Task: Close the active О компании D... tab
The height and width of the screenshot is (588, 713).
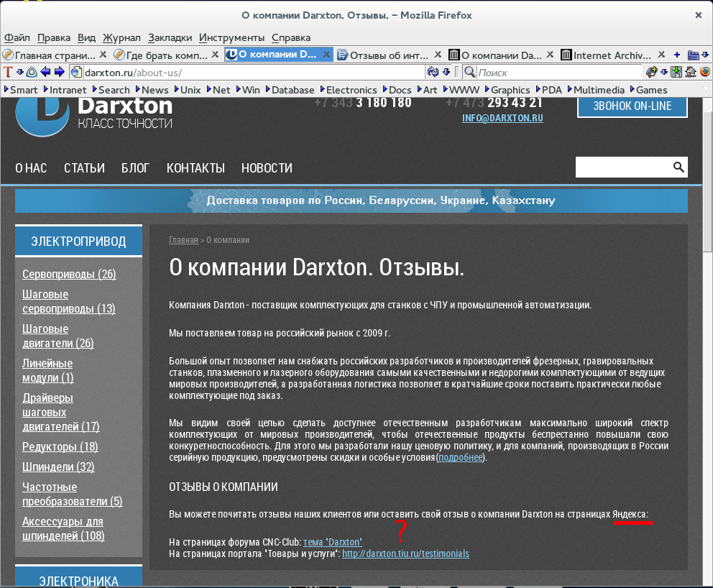Action: tap(326, 55)
